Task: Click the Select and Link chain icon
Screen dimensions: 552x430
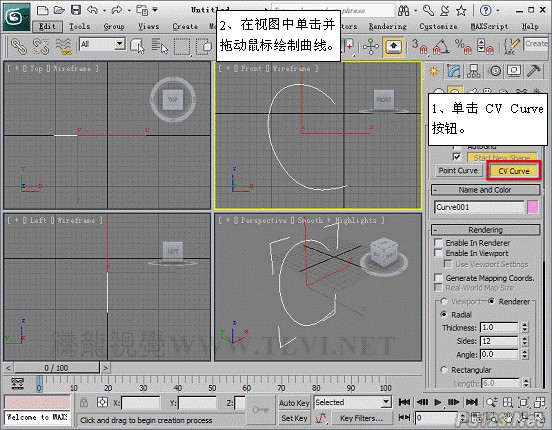Action: coord(18,46)
